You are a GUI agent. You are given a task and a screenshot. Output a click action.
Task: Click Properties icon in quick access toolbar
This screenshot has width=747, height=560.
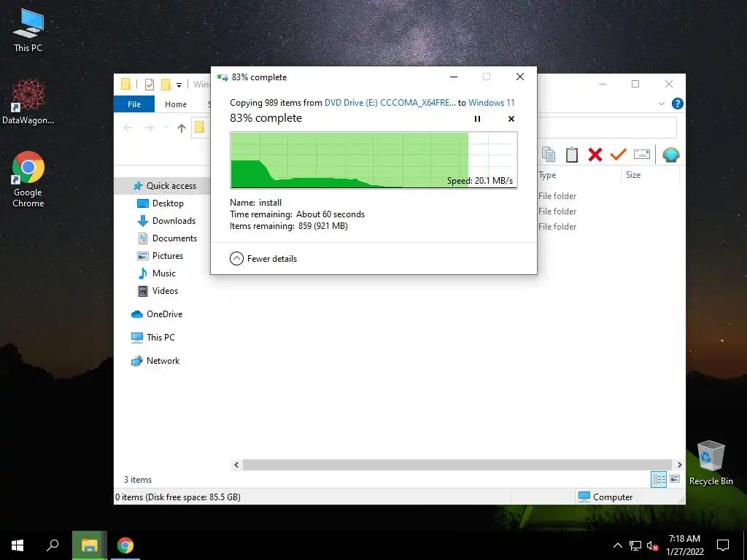coord(149,85)
